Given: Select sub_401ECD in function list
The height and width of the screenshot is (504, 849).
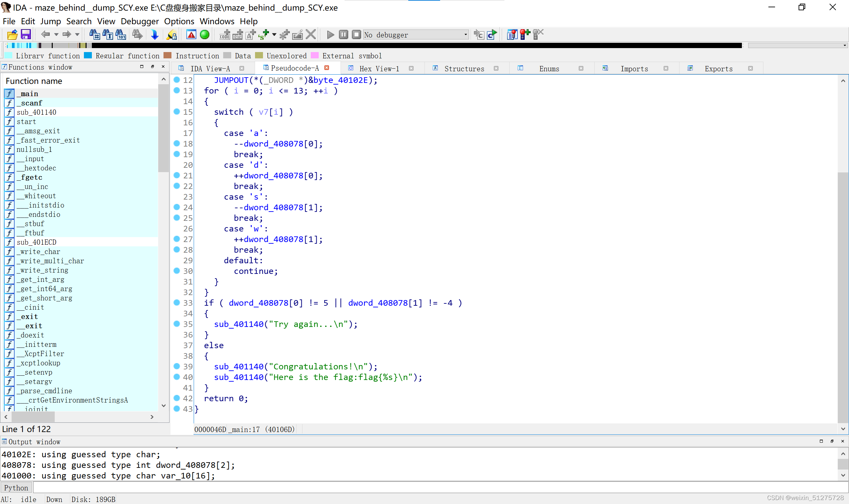Looking at the screenshot, I should pos(81,242).
